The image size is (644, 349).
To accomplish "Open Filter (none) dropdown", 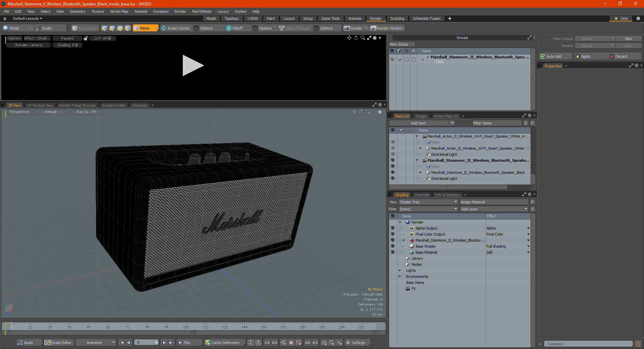I will pos(428,209).
